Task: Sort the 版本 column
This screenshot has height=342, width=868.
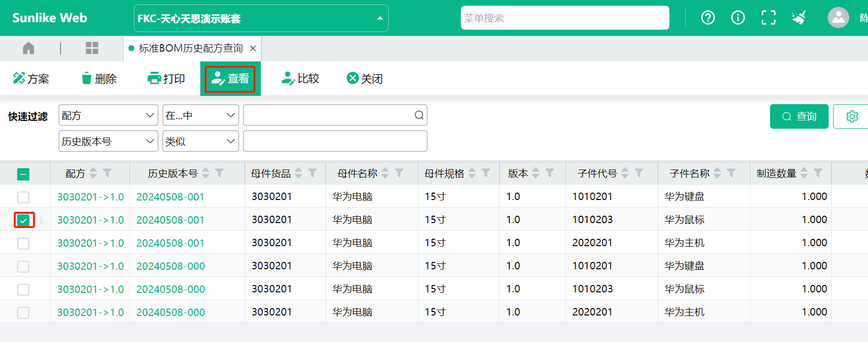Action: (536, 173)
